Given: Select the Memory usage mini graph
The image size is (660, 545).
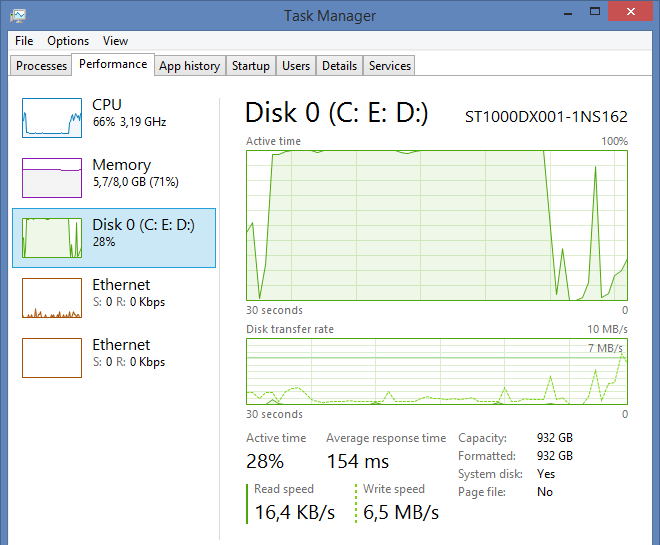Looking at the screenshot, I should pyautogui.click(x=52, y=178).
